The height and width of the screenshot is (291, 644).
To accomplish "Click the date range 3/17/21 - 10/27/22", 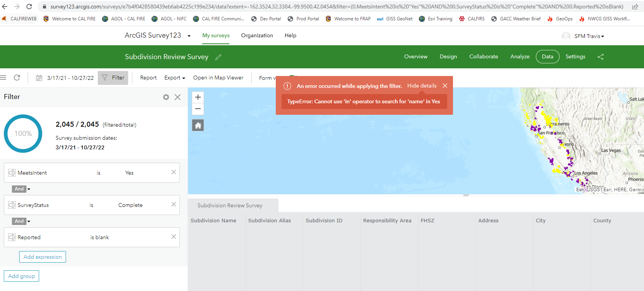I will tap(71, 78).
